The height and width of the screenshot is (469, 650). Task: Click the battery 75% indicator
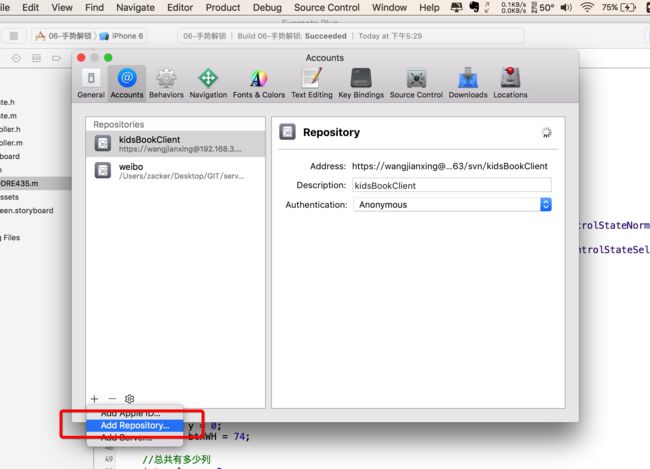618,7
